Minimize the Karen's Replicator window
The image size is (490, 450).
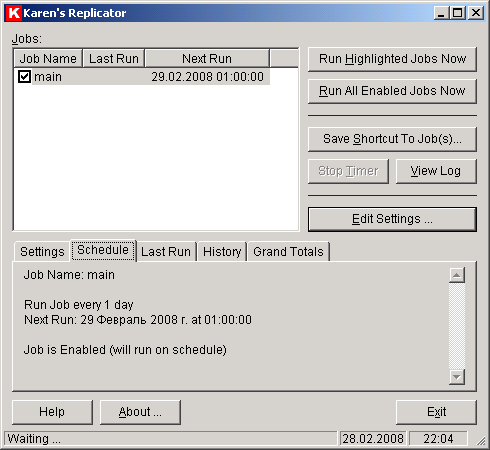click(x=441, y=13)
